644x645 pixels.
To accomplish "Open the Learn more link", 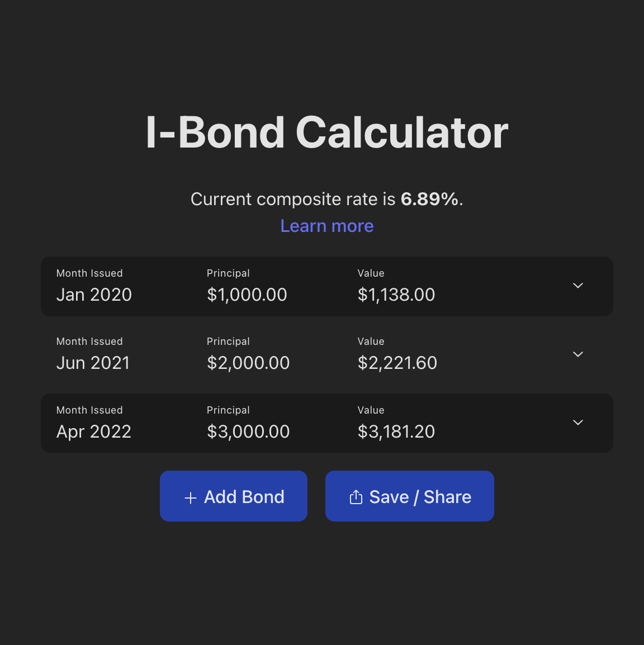I will click(x=326, y=226).
